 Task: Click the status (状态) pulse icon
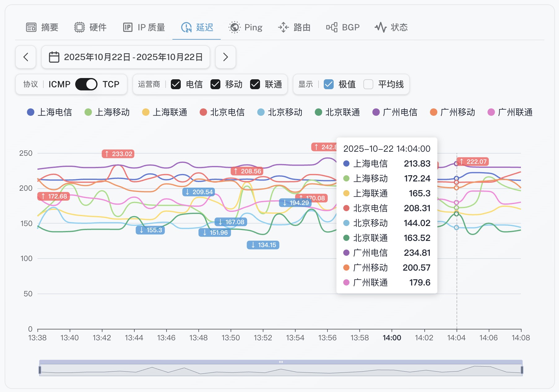(380, 27)
